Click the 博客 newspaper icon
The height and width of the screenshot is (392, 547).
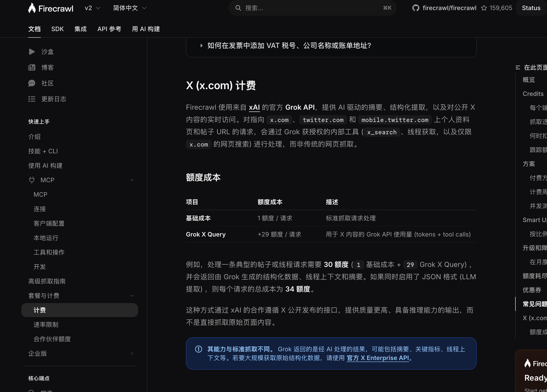tap(32, 68)
